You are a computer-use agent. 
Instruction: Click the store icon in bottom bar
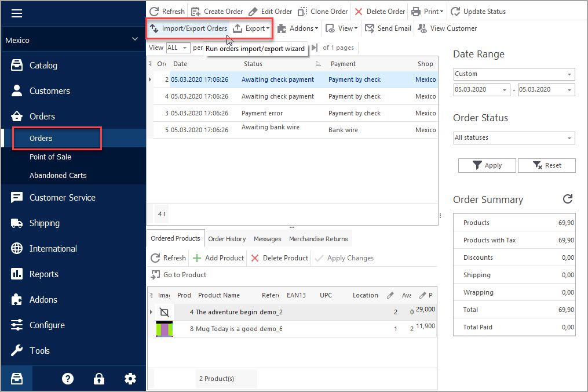tap(17, 379)
